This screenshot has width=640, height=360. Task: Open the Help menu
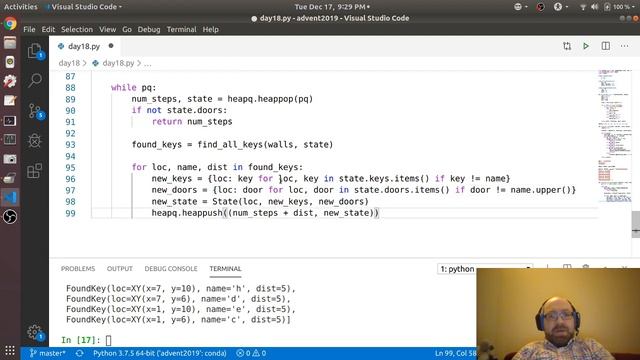pyautogui.click(x=211, y=29)
